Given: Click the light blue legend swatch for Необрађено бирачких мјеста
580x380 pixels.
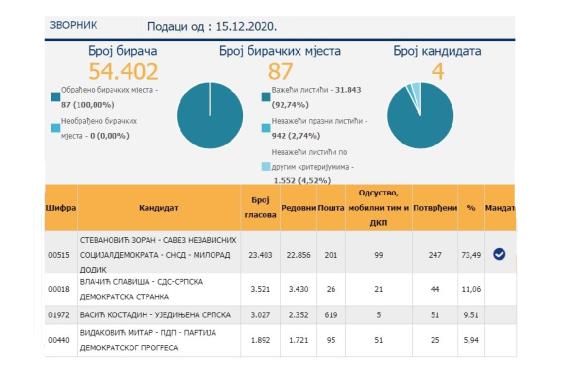Looking at the screenshot, I should coord(55,128).
